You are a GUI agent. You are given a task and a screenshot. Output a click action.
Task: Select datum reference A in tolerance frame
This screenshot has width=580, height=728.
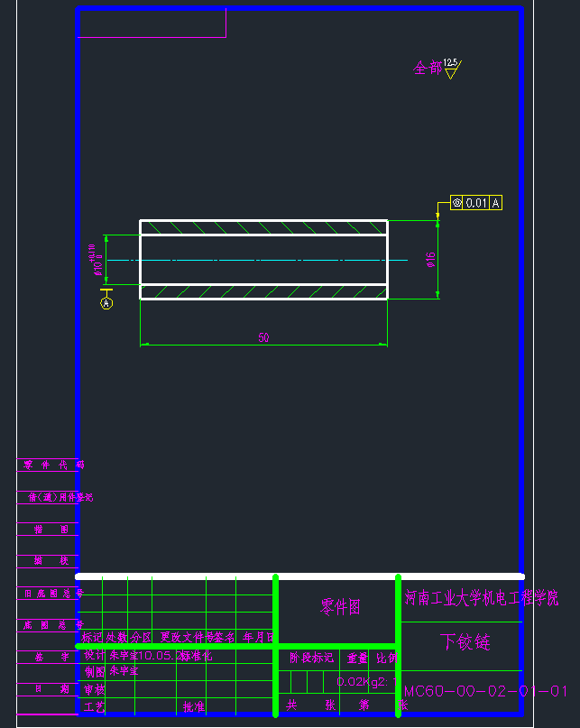(x=496, y=203)
